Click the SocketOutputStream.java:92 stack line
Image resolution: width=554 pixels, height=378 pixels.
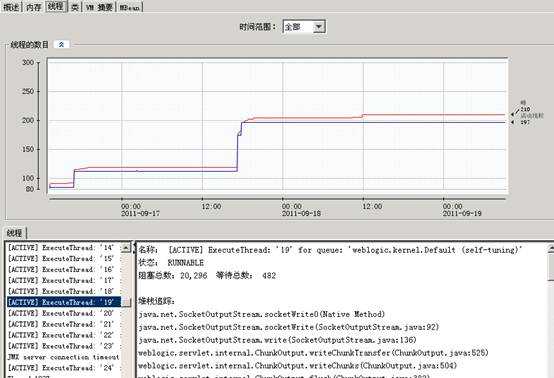point(288,327)
